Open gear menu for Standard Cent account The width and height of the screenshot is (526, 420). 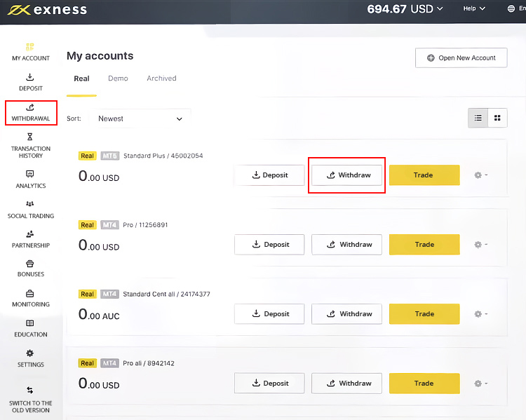coord(480,314)
